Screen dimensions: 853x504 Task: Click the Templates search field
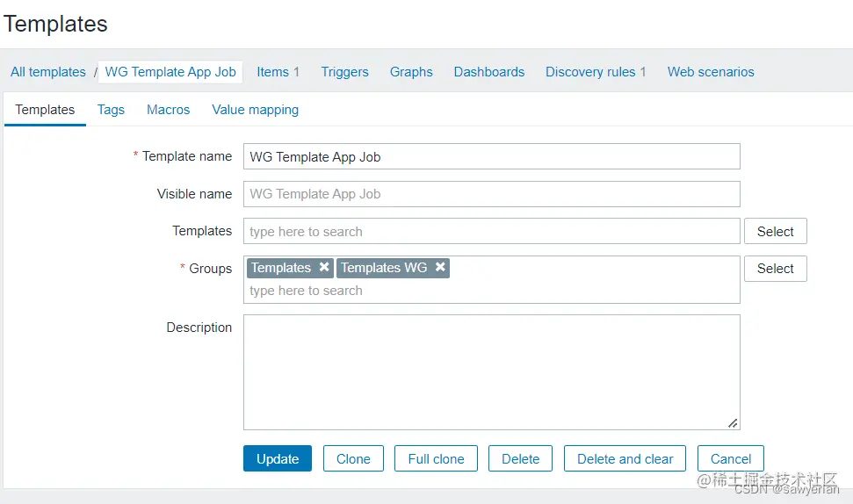tap(492, 231)
